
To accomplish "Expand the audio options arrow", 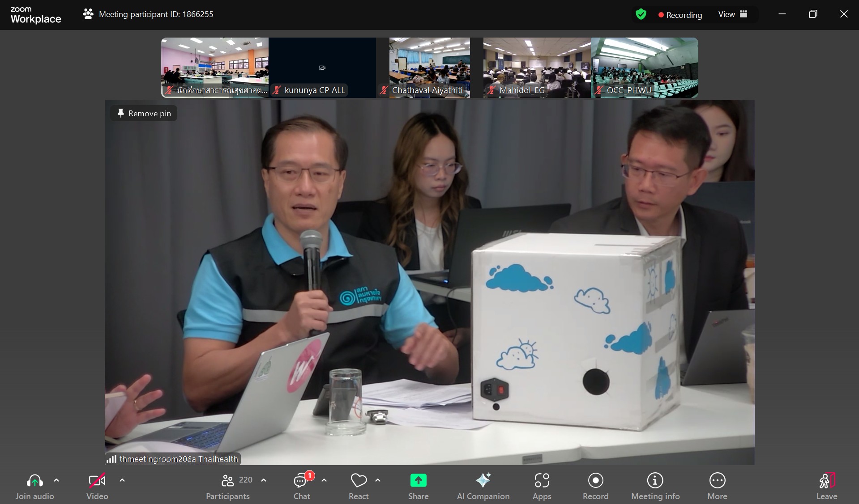I will (x=56, y=480).
